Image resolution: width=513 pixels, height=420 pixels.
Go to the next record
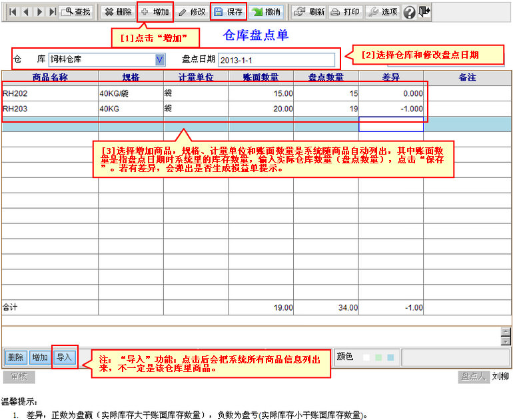(x=39, y=12)
